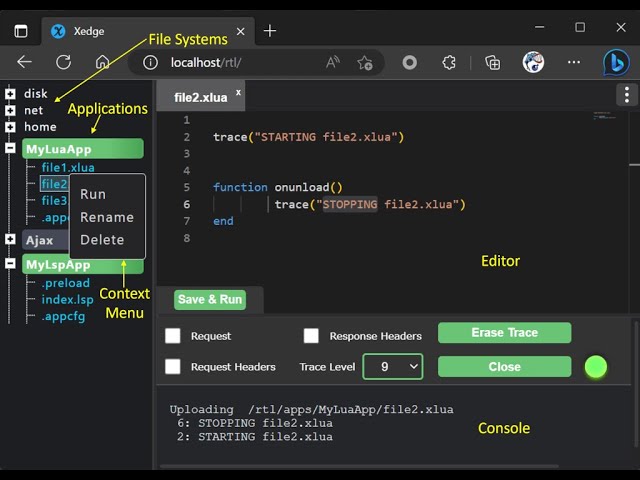640x480 pixels.
Task: Open file1.xlua in the tree
Action: pos(68,167)
